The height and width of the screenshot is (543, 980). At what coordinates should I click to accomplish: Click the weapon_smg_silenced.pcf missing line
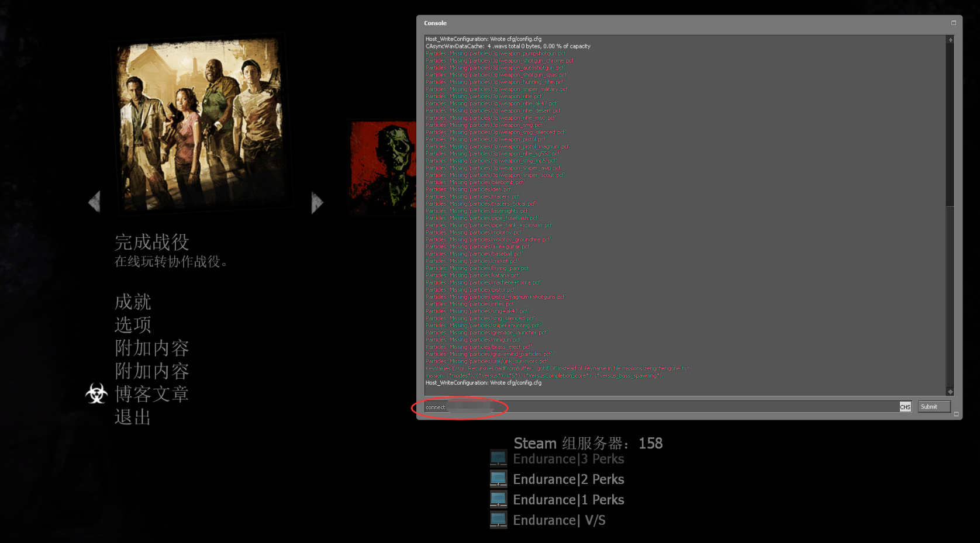coord(495,132)
